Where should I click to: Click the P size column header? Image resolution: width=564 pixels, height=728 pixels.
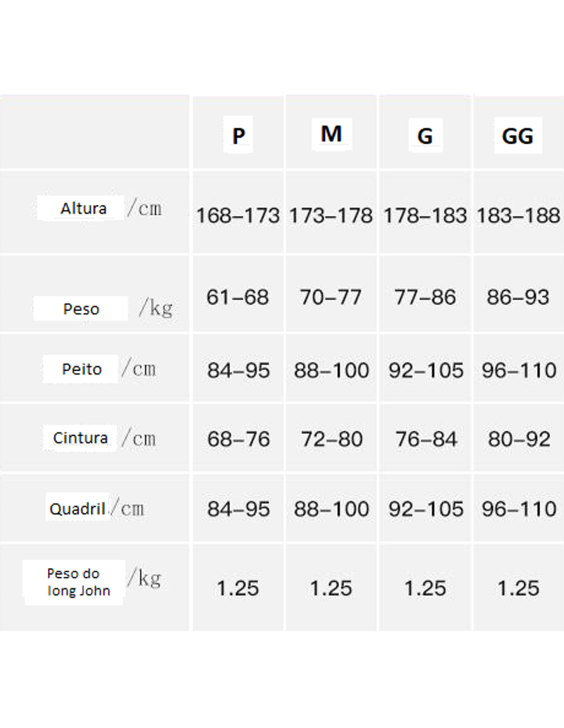pos(238,135)
